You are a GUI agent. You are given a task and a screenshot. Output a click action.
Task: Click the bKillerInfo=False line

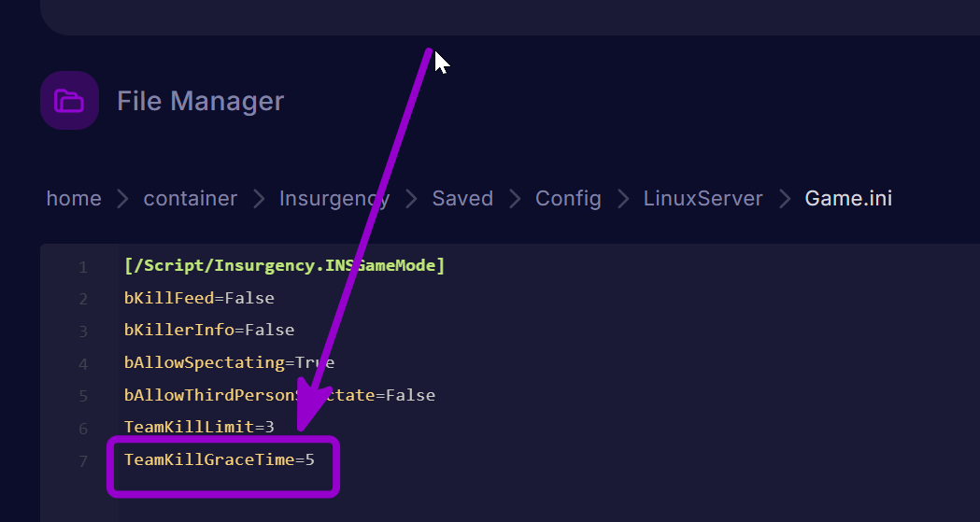pos(209,330)
